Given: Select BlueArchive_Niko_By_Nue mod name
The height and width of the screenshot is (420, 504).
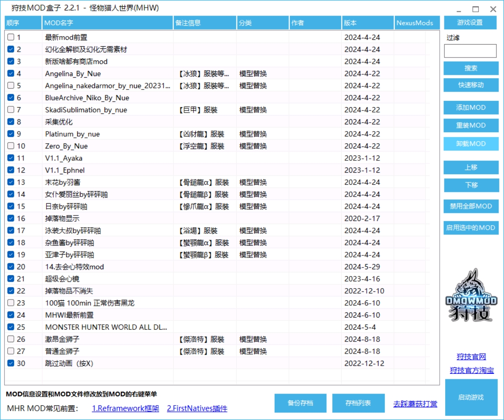Looking at the screenshot, I should click(87, 98).
